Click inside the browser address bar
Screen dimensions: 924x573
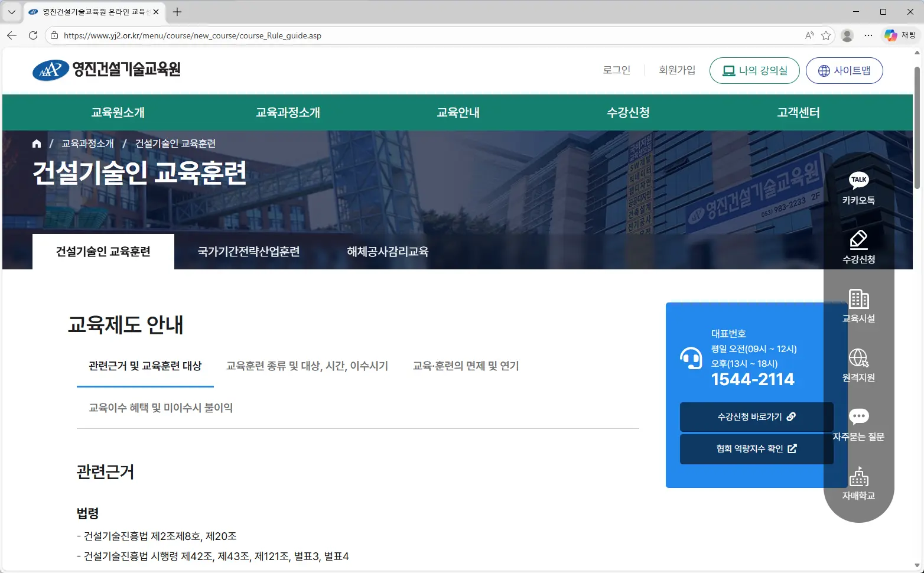pyautogui.click(x=414, y=35)
